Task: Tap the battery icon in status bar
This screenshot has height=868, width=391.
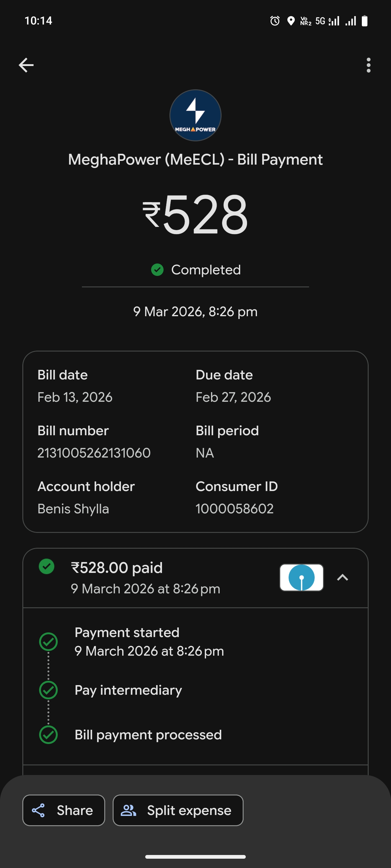Action: [364, 21]
